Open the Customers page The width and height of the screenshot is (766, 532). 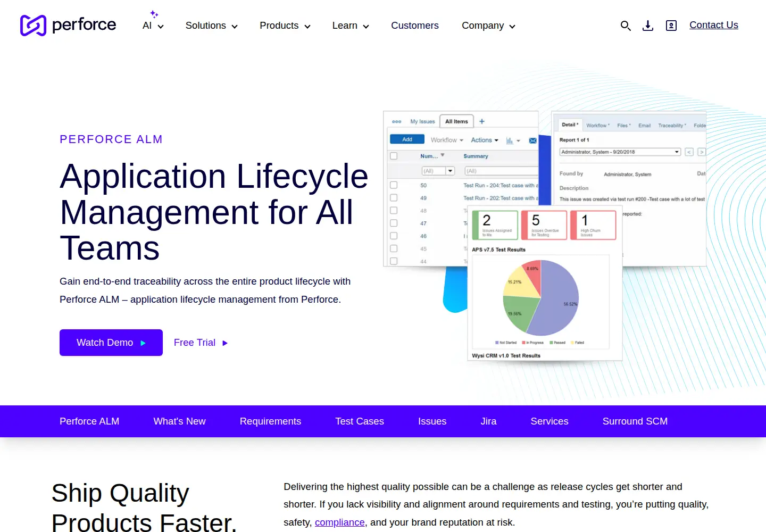415,26
